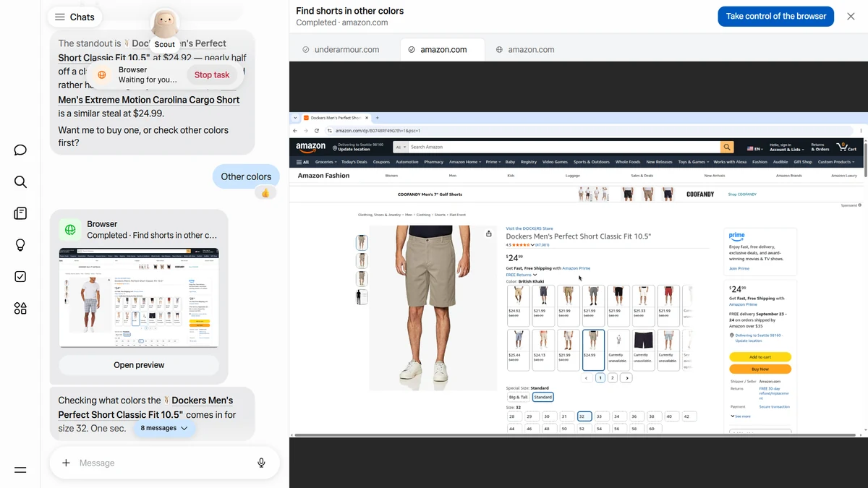Open the Amazon Cart icon
This screenshot has width=868, height=488.
(x=847, y=147)
